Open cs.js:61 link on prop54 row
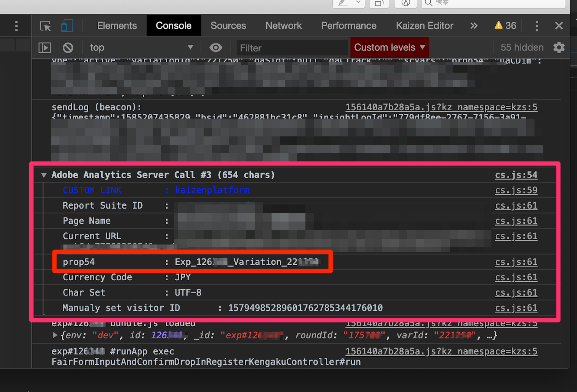The image size is (577, 392). pos(516,262)
